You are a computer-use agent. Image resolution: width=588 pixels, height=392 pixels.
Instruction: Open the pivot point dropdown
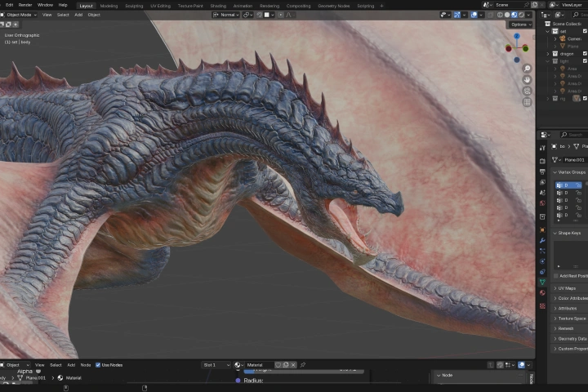(x=248, y=15)
